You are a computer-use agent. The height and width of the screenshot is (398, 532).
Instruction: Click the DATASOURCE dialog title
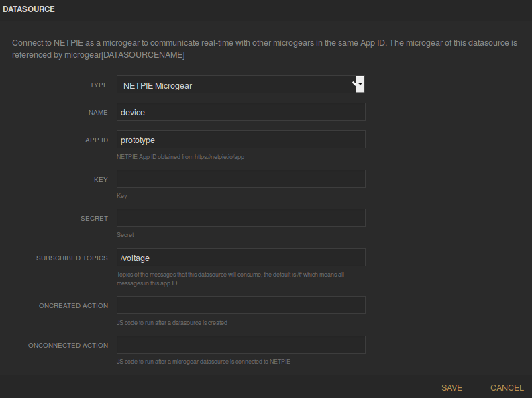(29, 9)
